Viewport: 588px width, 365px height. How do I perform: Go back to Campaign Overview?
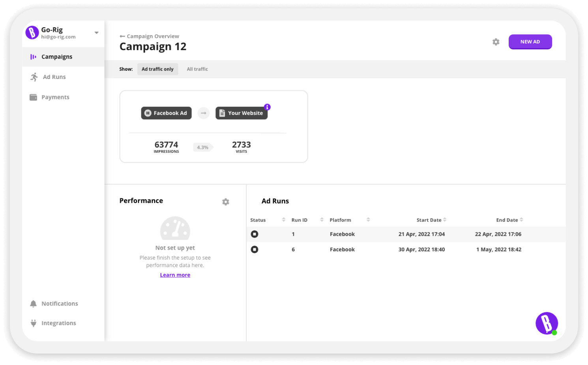tap(150, 36)
